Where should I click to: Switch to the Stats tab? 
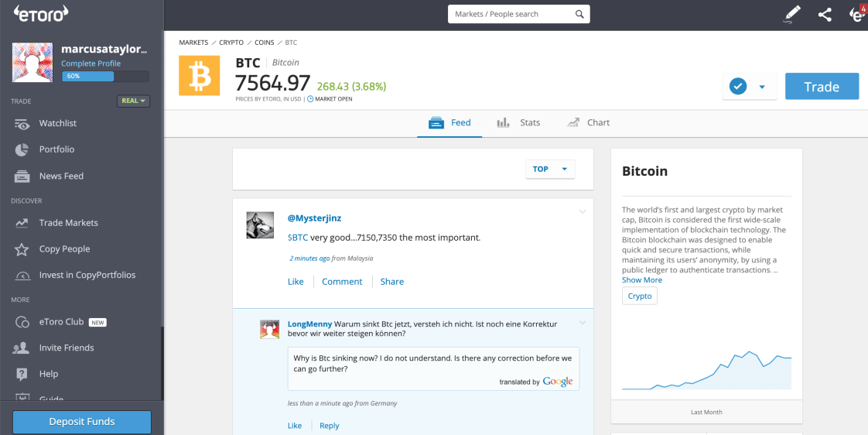[518, 123]
